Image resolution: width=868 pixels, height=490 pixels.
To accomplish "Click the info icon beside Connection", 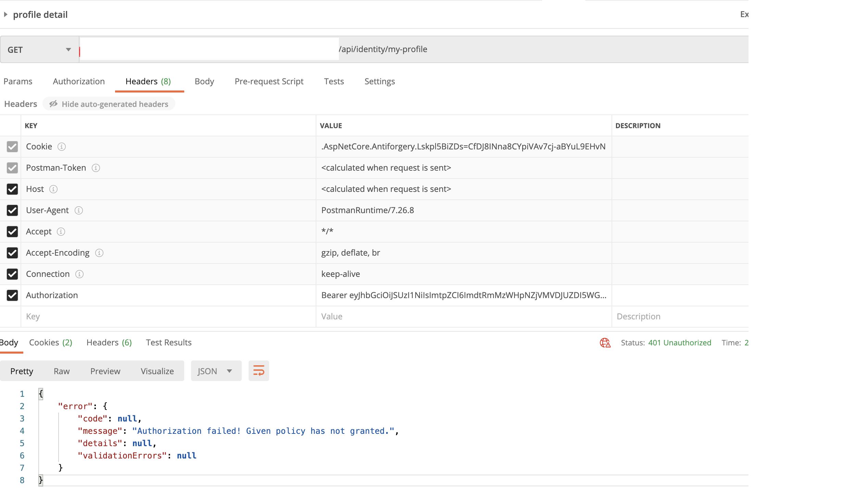I will click(x=79, y=274).
